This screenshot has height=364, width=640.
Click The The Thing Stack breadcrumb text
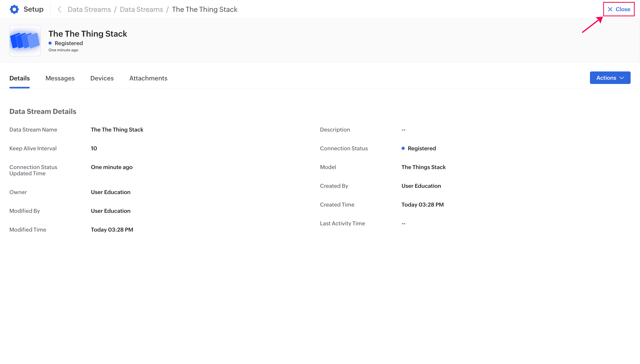click(204, 9)
